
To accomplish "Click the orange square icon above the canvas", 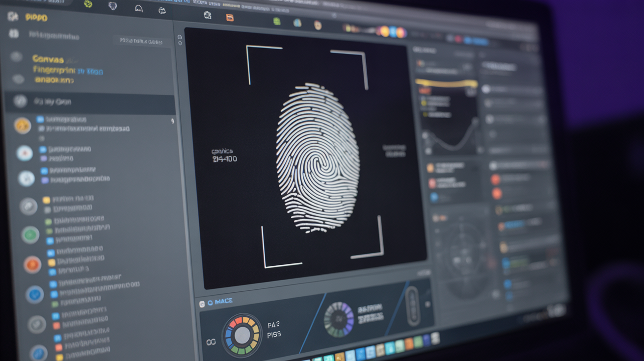I will [x=230, y=18].
